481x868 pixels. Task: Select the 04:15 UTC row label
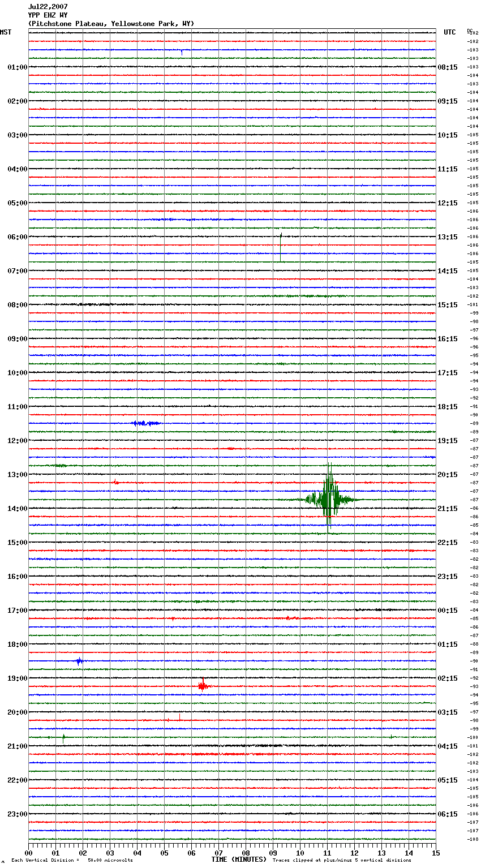click(448, 746)
